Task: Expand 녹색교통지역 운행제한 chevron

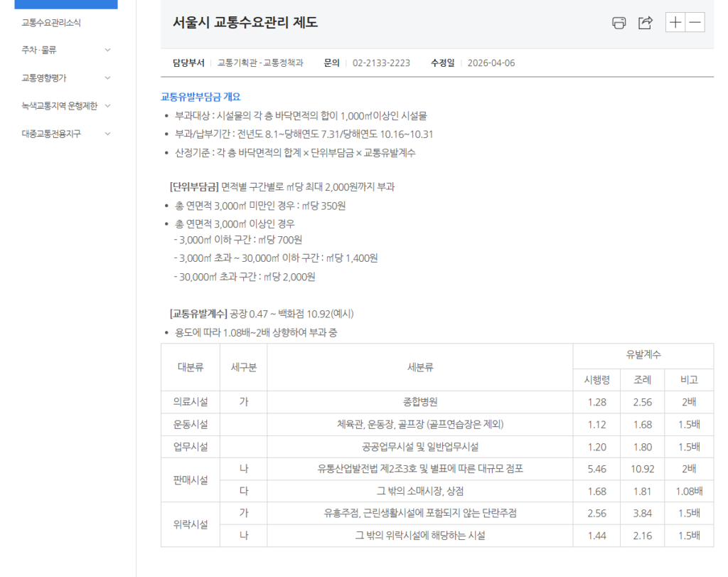Action: point(108,105)
